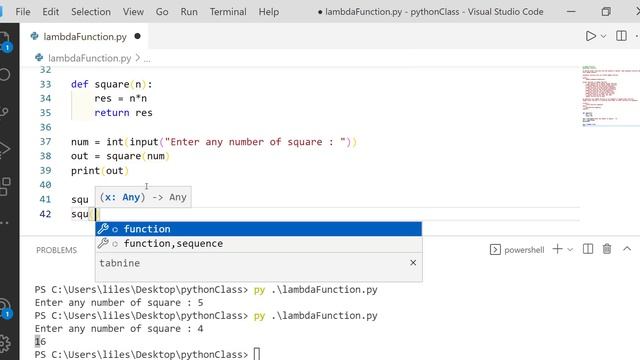Screen dimensions: 640x360
Task: Click breadcrumb ellipsis after lambdaFunction.py
Action: [147, 59]
